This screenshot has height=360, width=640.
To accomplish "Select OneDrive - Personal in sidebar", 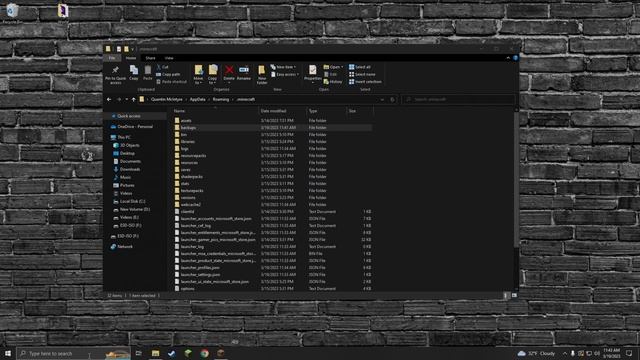I will click(136, 127).
